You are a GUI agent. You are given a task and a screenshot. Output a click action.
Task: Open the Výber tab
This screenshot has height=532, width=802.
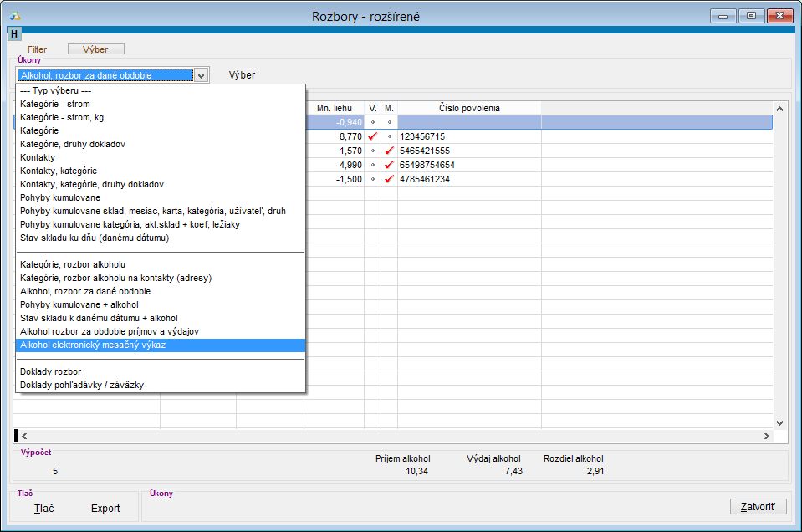tap(95, 49)
